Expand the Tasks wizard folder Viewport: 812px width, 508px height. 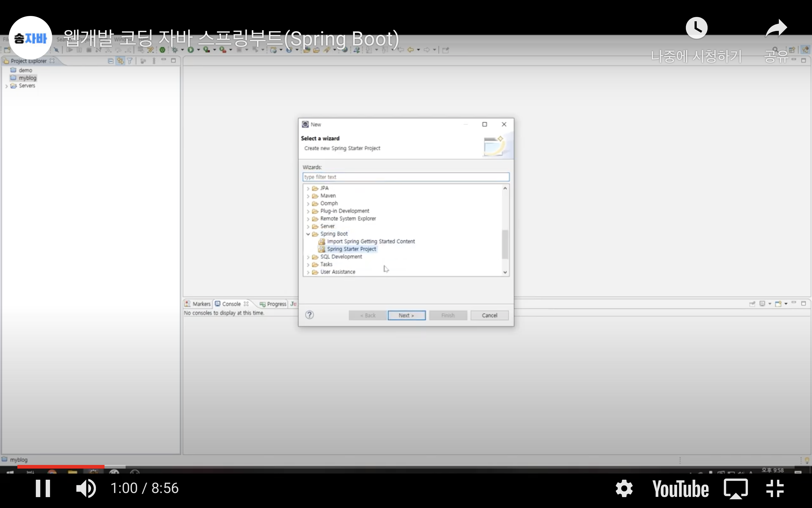[308, 265]
